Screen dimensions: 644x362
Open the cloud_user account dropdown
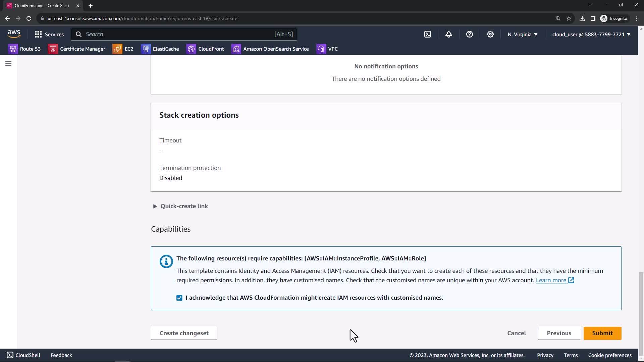(x=591, y=34)
